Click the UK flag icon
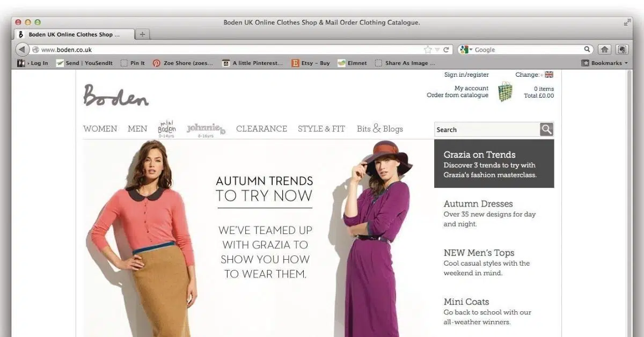This screenshot has height=337, width=644. (549, 75)
